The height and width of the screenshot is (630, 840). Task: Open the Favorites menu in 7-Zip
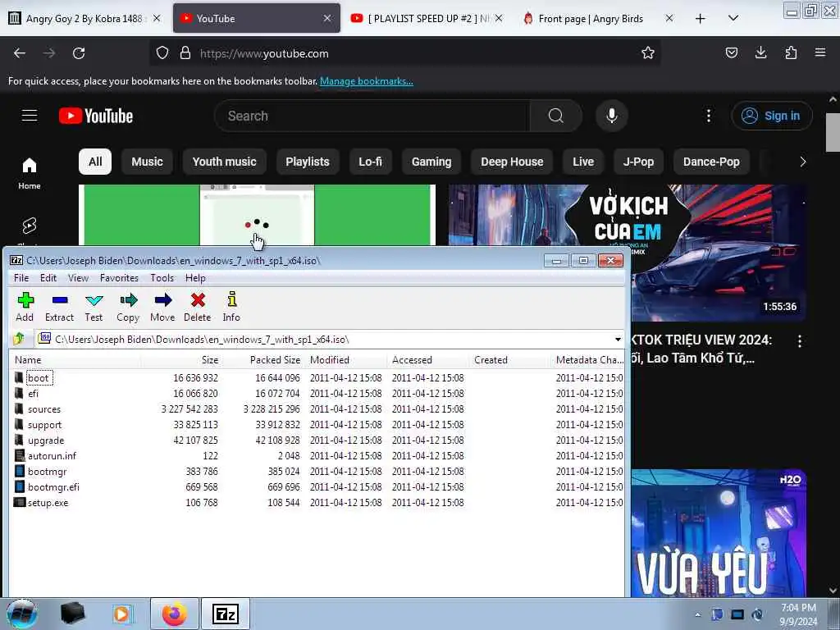click(x=119, y=277)
